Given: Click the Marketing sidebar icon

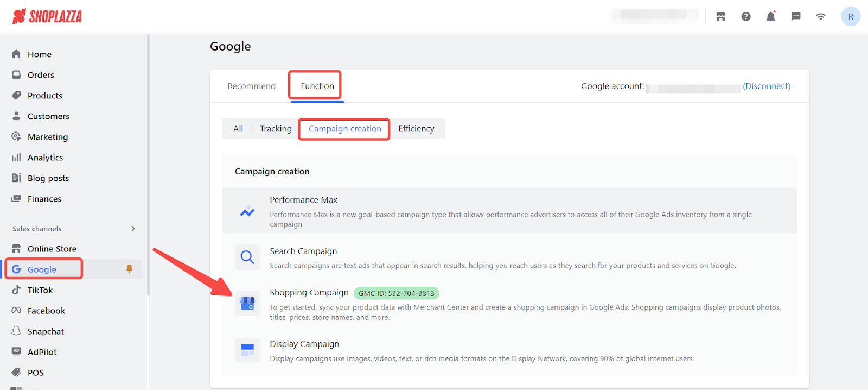Looking at the screenshot, I should click(16, 136).
